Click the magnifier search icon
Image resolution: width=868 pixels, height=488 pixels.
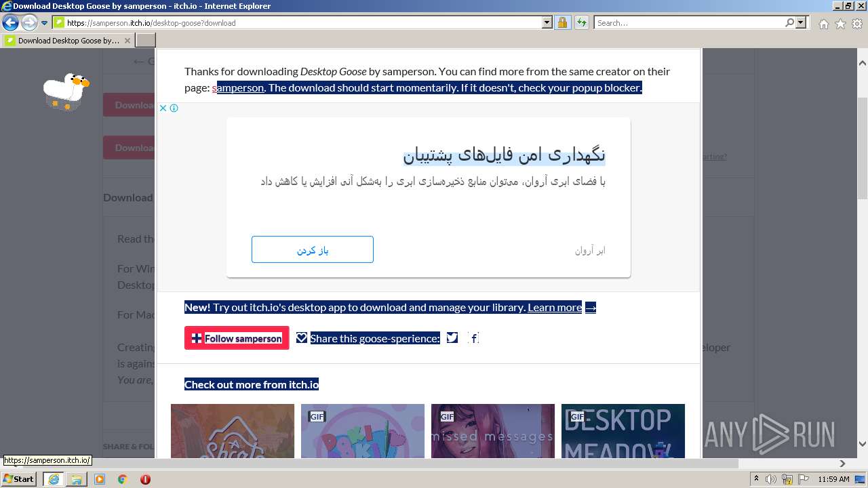pos(789,22)
